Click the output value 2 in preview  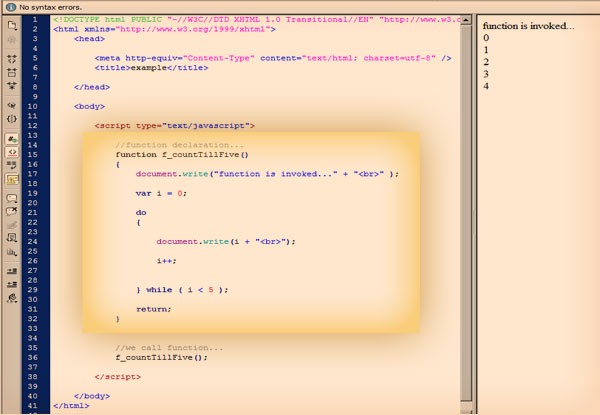point(486,62)
